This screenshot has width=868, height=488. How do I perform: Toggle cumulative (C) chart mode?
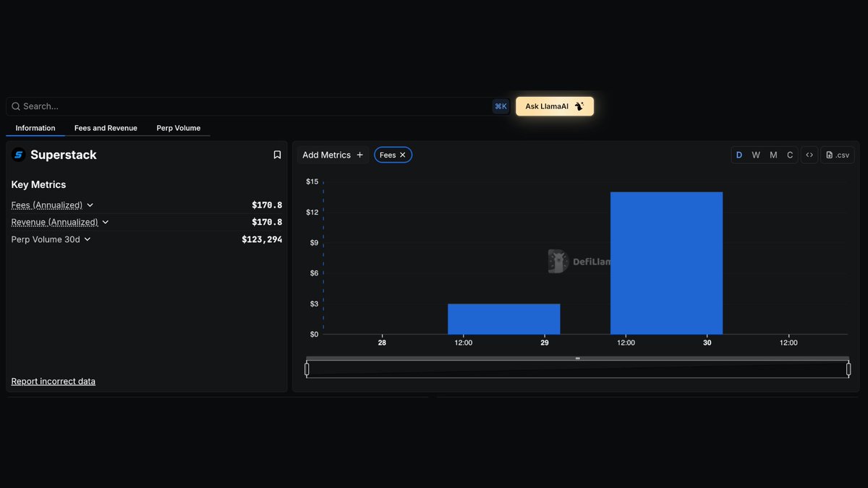pos(790,155)
